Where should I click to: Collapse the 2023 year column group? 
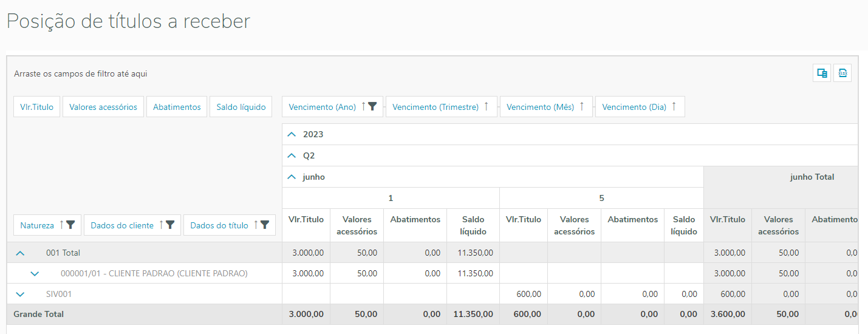point(292,134)
